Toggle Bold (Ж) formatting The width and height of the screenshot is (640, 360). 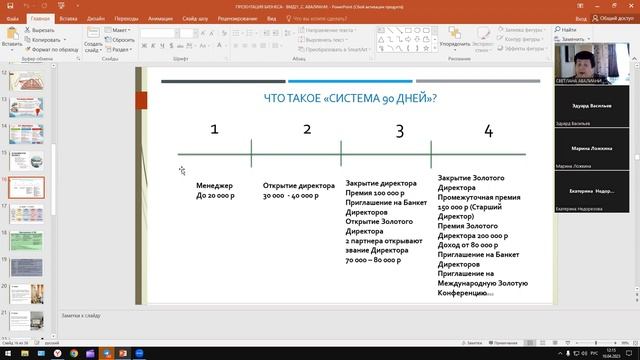click(144, 46)
